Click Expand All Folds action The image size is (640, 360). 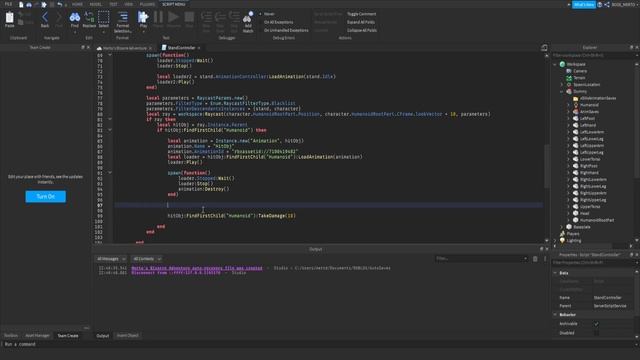[361, 22]
